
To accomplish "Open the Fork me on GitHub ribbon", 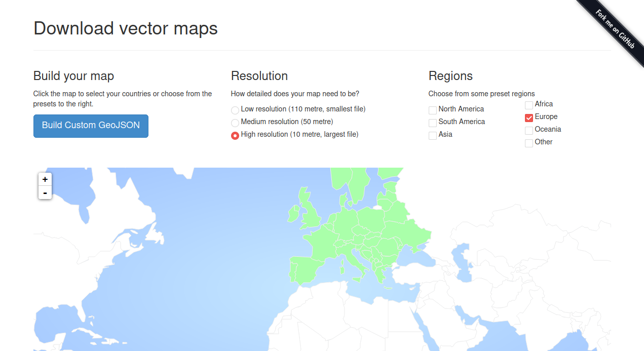I will point(615,26).
